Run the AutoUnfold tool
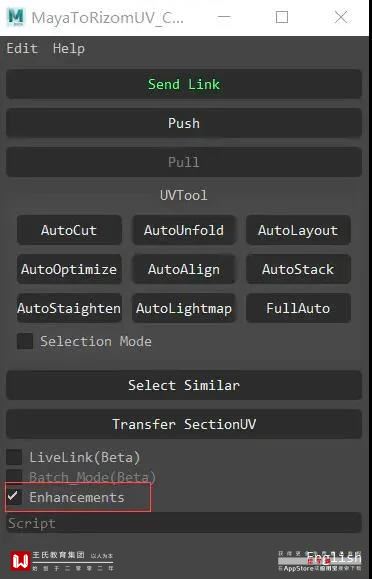Image resolution: width=372 pixels, height=579 pixels. click(184, 230)
